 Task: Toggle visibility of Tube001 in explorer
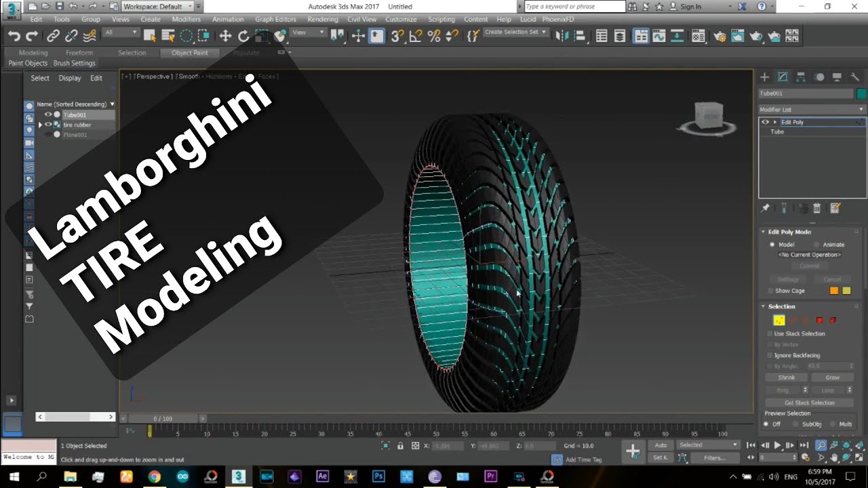pos(48,115)
